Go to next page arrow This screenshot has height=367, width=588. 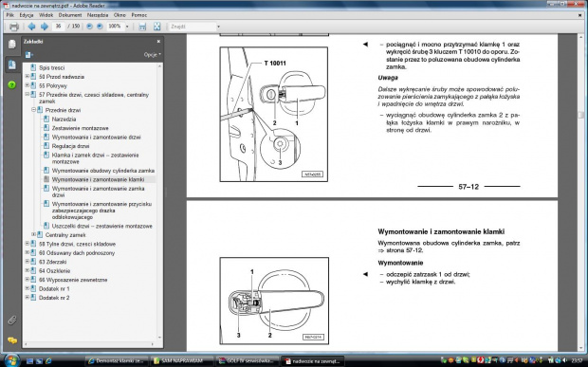click(x=45, y=27)
